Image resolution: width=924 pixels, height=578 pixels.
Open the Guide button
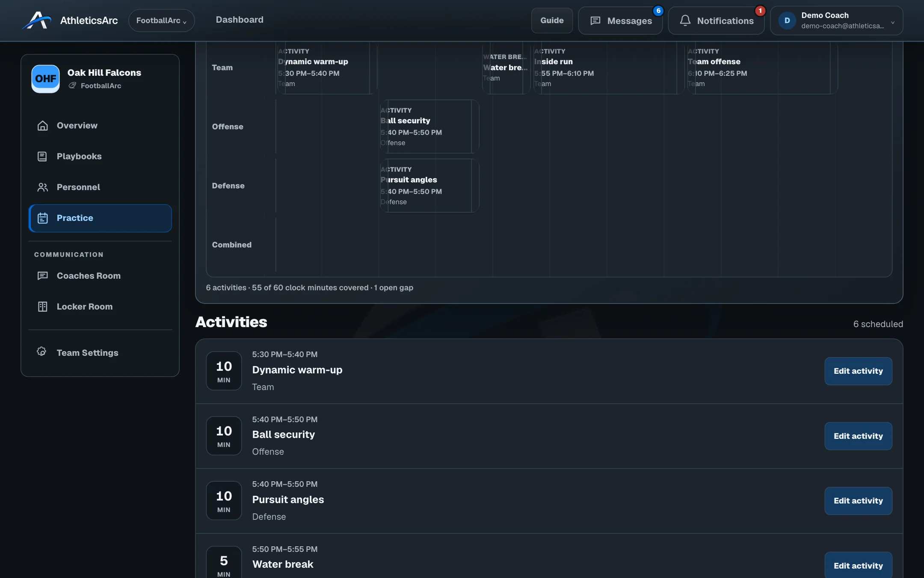pyautogui.click(x=552, y=21)
